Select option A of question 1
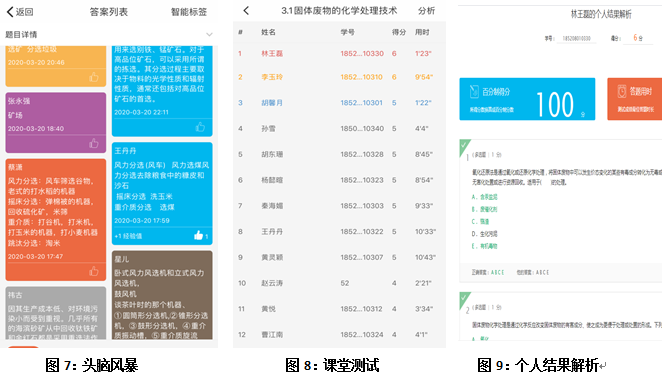The height and width of the screenshot is (382, 662). [485, 197]
